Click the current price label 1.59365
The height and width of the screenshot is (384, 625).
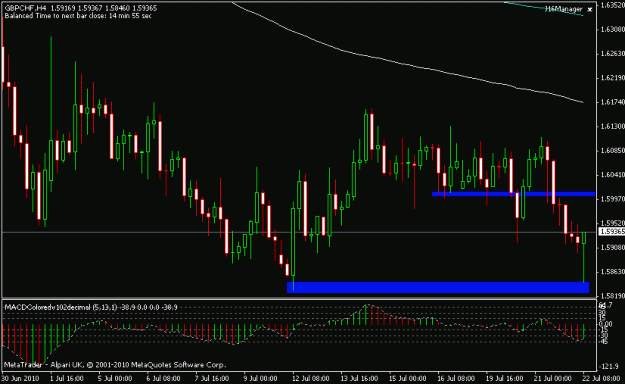click(612, 232)
